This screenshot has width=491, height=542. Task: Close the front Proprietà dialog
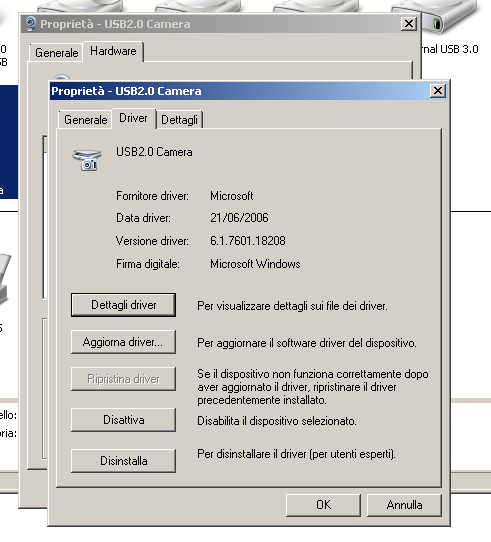pyautogui.click(x=438, y=91)
